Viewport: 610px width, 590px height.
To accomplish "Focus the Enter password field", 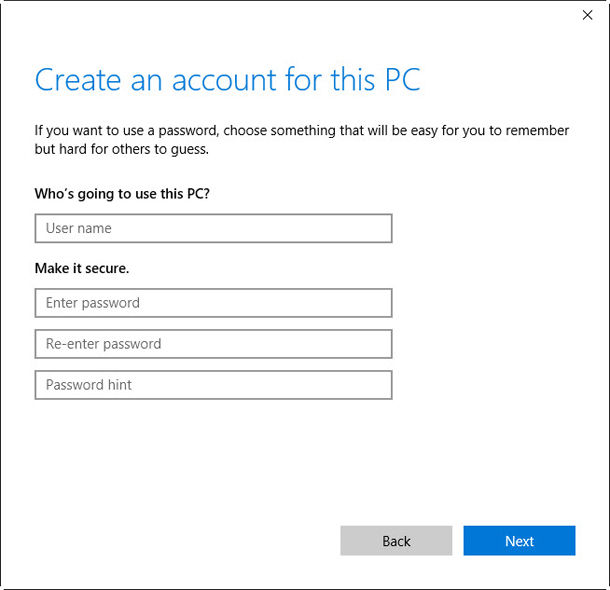I will tap(213, 303).
